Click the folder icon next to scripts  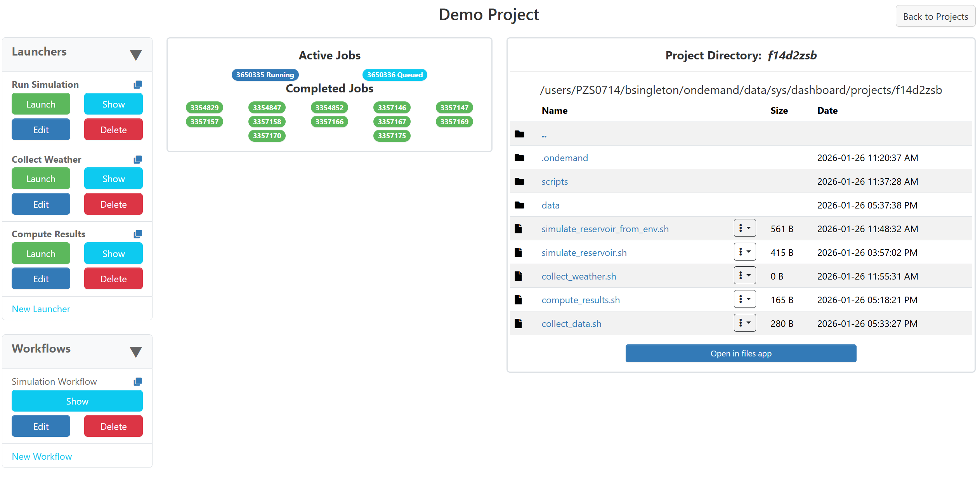(519, 181)
